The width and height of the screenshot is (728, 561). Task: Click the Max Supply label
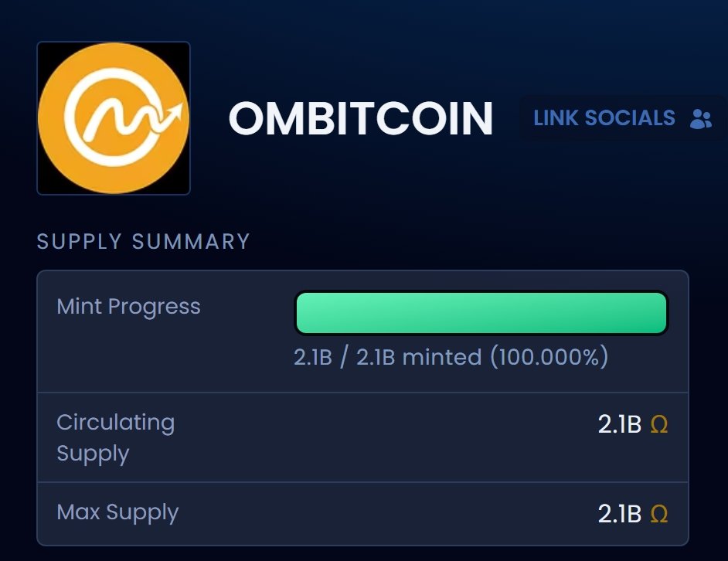tap(117, 512)
